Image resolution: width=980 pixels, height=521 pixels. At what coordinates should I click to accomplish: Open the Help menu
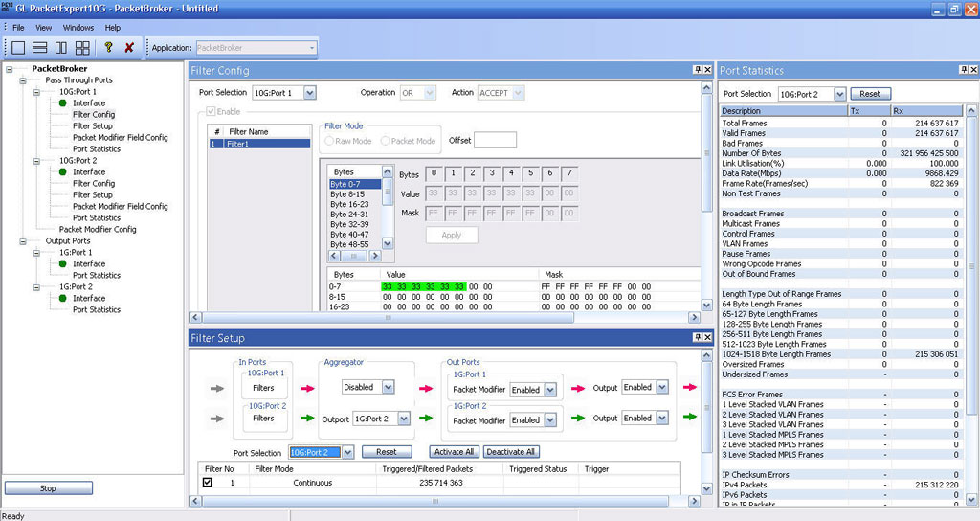point(113,28)
